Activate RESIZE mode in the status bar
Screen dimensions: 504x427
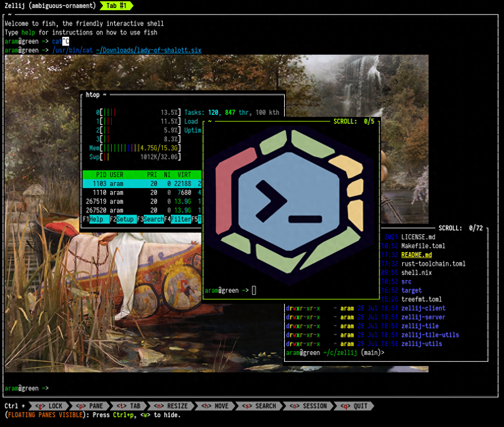(x=171, y=406)
